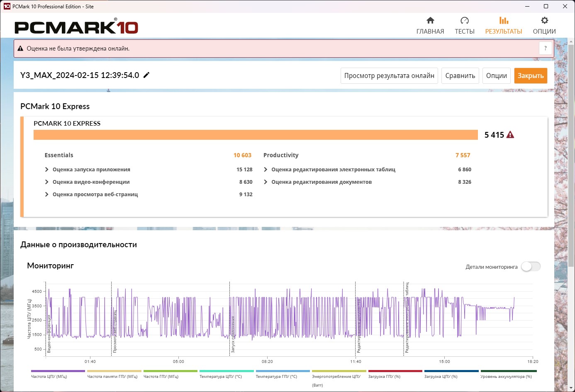Click the Essentials heading
The image size is (575, 392).
pyautogui.click(x=59, y=155)
